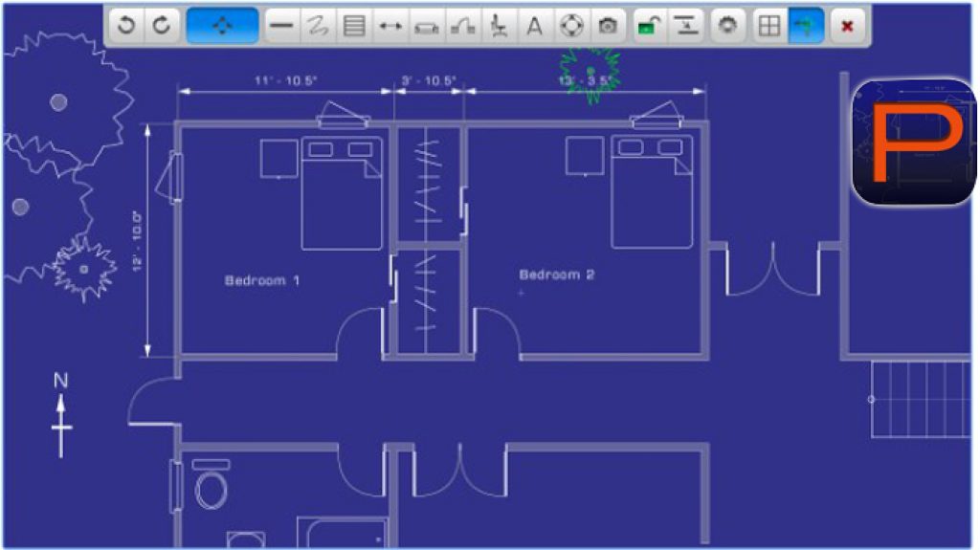
Task: Open settings with the gear icon
Action: click(x=727, y=26)
